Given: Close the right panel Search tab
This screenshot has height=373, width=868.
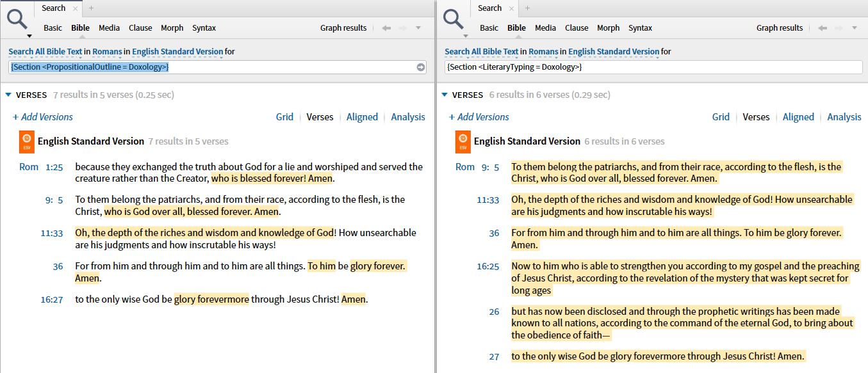Looking at the screenshot, I should coord(511,8).
